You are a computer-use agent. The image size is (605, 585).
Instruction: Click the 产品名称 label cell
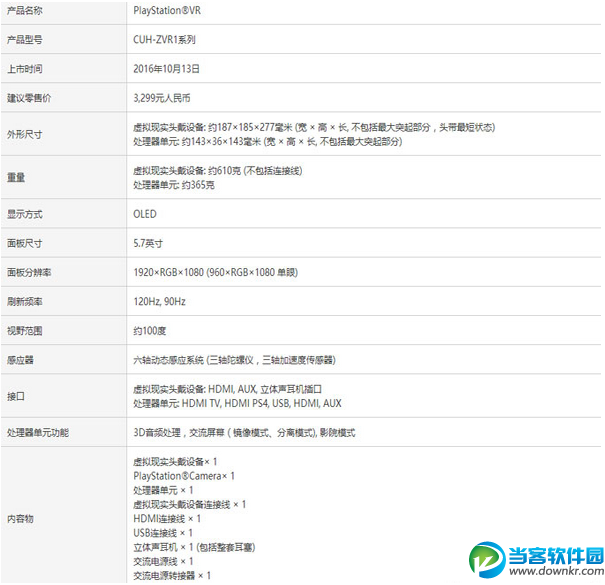pyautogui.click(x=25, y=11)
